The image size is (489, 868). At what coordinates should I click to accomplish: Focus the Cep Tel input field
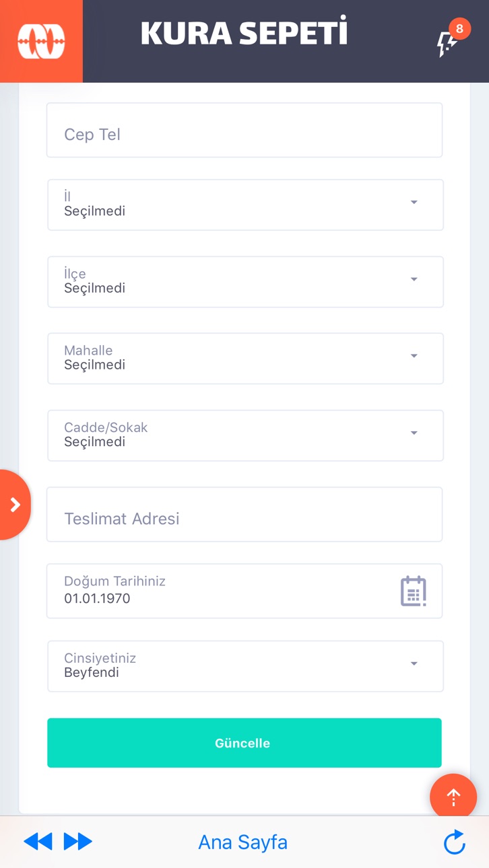244,130
